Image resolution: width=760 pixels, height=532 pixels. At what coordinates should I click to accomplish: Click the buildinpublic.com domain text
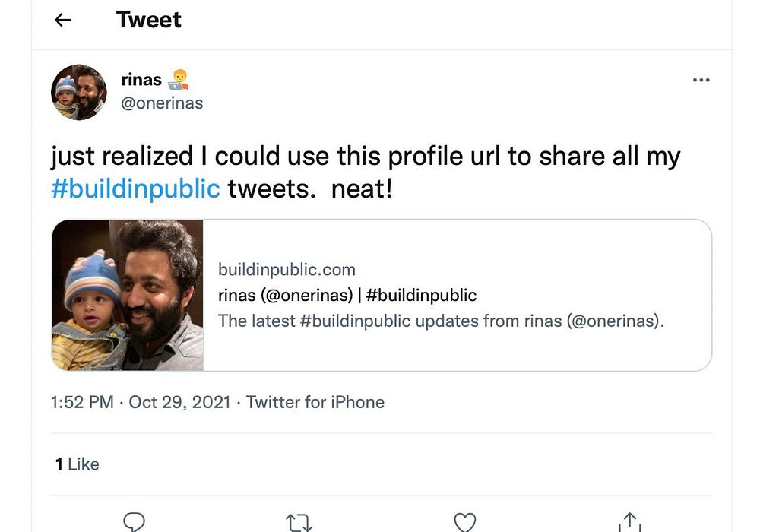[287, 270]
